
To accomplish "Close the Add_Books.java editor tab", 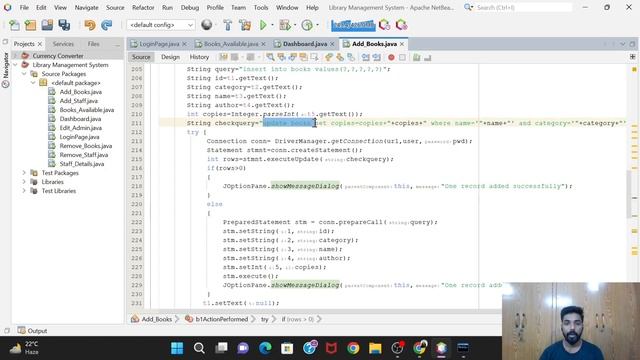I will pos(402,44).
